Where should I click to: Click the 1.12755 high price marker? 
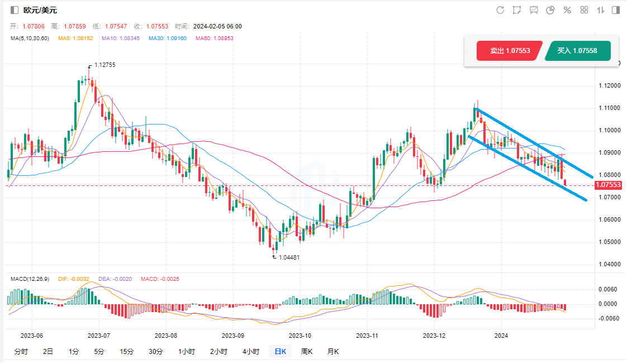pyautogui.click(x=104, y=65)
